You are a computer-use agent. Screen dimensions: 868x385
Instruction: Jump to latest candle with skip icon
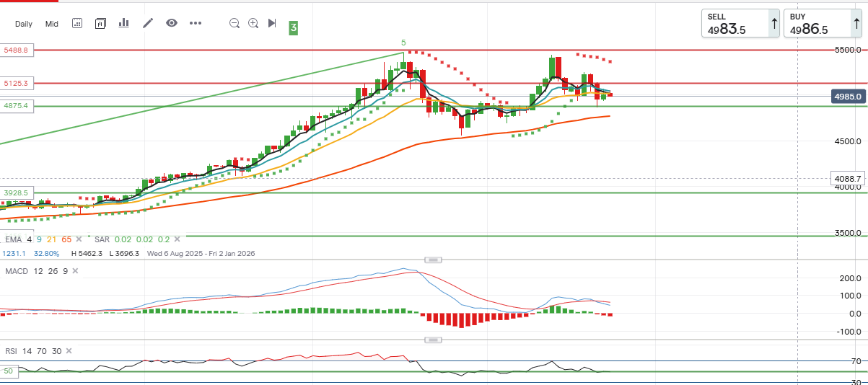272,23
